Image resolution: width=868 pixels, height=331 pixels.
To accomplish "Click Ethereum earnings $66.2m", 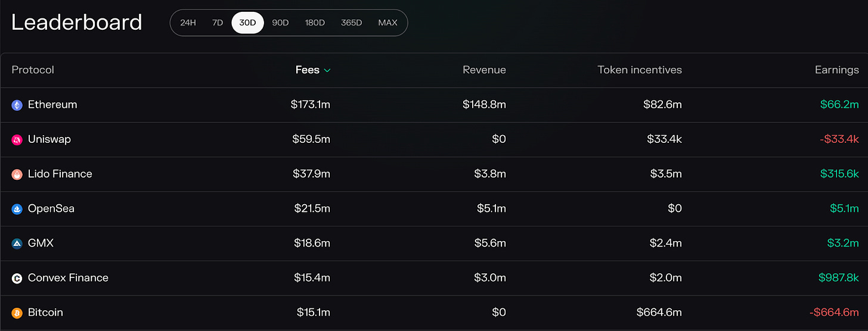I will point(839,104).
